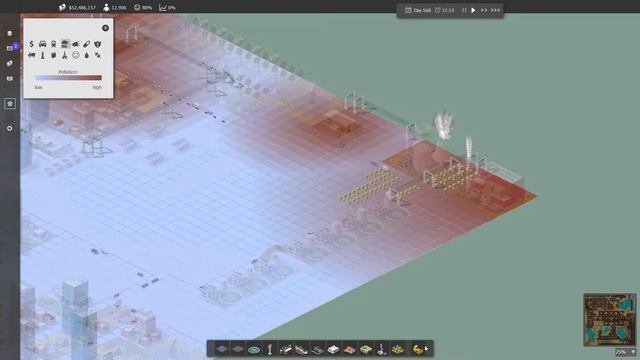Viewport: 640px width, 360px height.
Task: Select the white flat building in build toolbar
Action: tap(333, 349)
